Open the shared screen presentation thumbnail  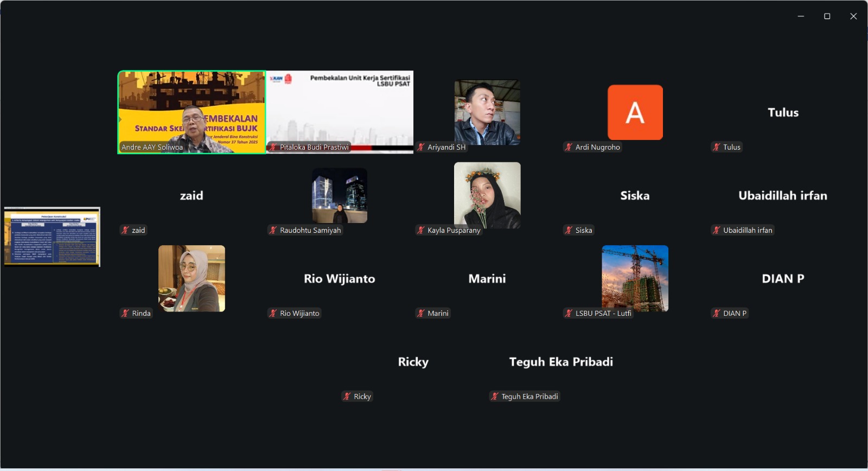pyautogui.click(x=52, y=237)
